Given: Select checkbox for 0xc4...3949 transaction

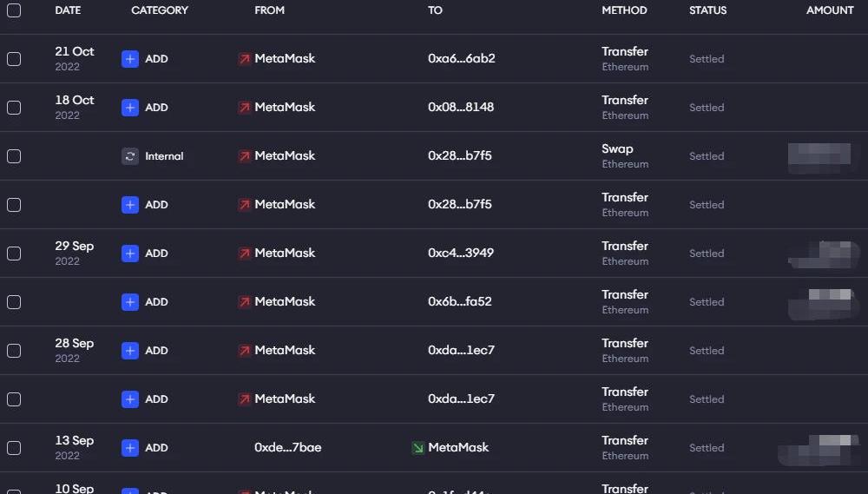Looking at the screenshot, I should (14, 254).
